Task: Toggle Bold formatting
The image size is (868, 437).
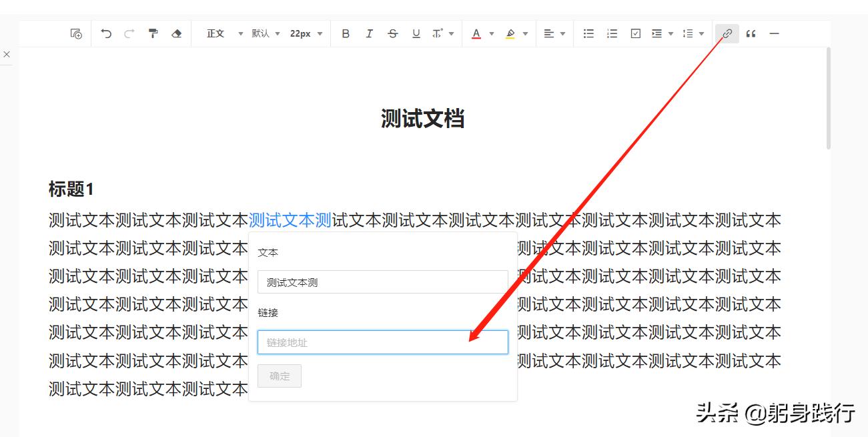Action: pos(346,33)
